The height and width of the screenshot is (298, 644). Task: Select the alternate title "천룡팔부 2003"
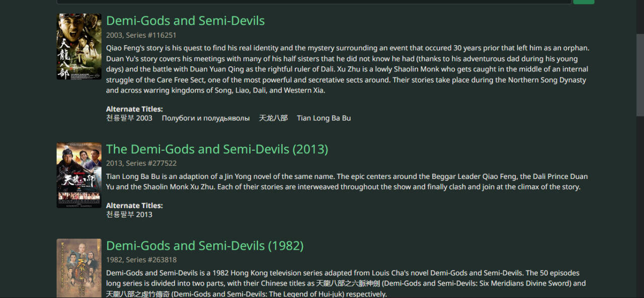[129, 118]
